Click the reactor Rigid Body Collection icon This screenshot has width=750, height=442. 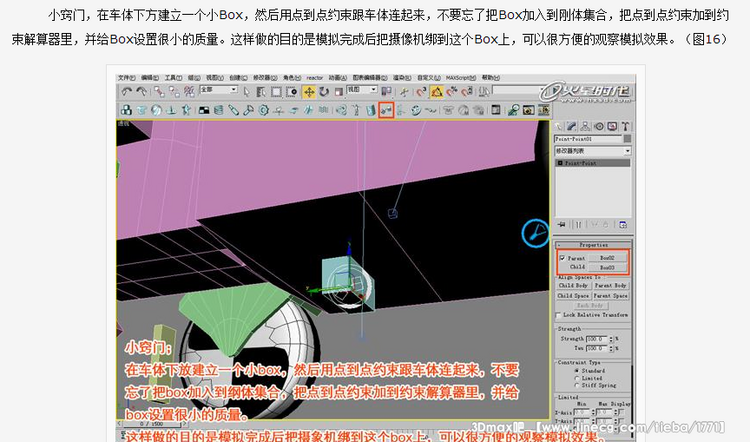126,110
